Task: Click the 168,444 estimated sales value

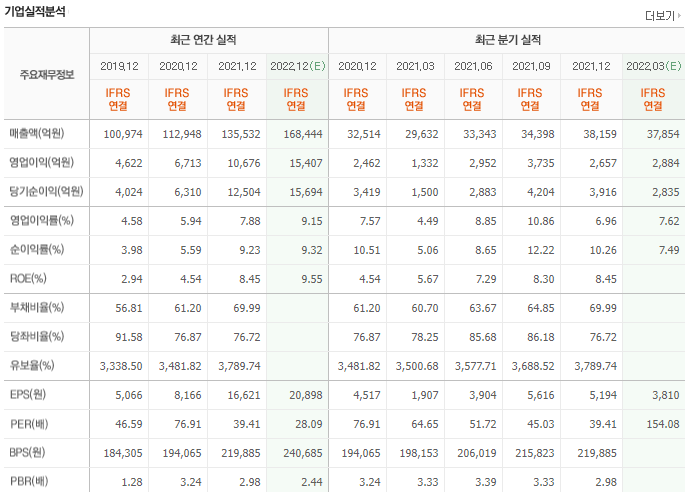Action: point(303,134)
